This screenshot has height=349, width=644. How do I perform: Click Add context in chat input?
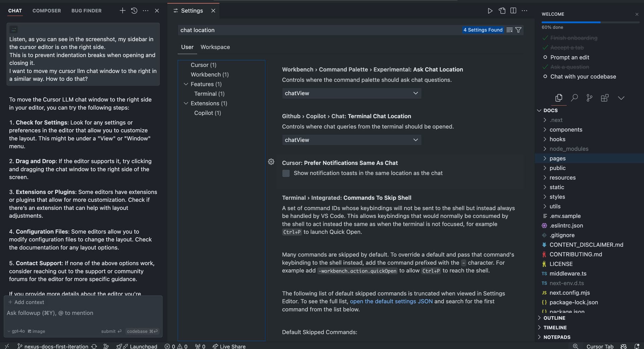point(26,302)
